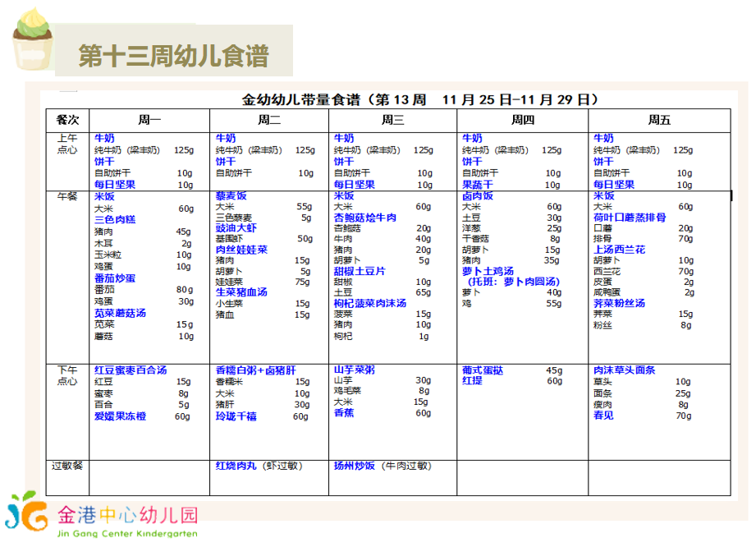The height and width of the screenshot is (547, 756).
Task: Click the dish name 枸杞菠菜肉沫汤
Action: click(370, 303)
